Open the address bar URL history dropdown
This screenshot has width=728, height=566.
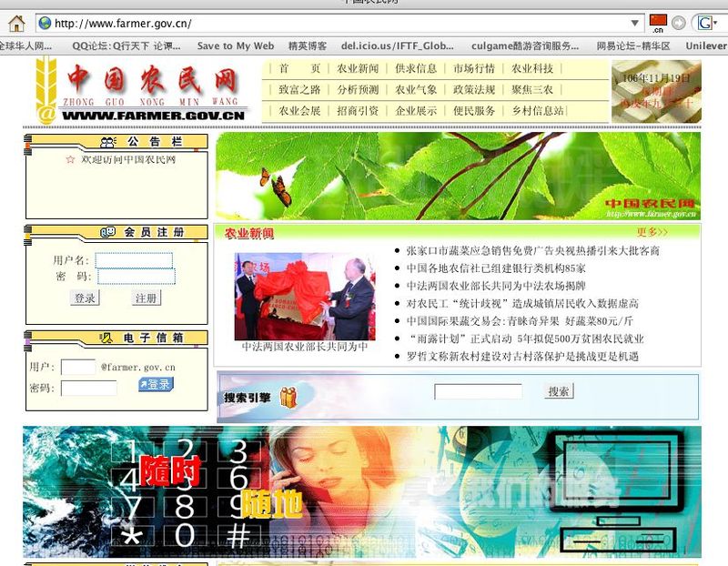click(635, 23)
